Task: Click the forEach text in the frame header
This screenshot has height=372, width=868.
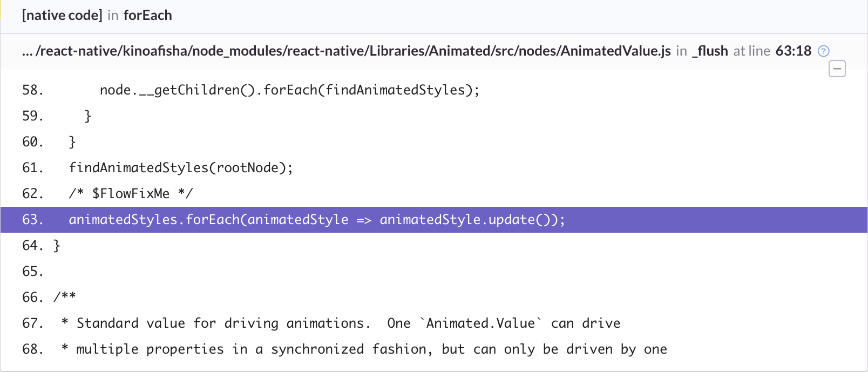Action: pos(148,15)
